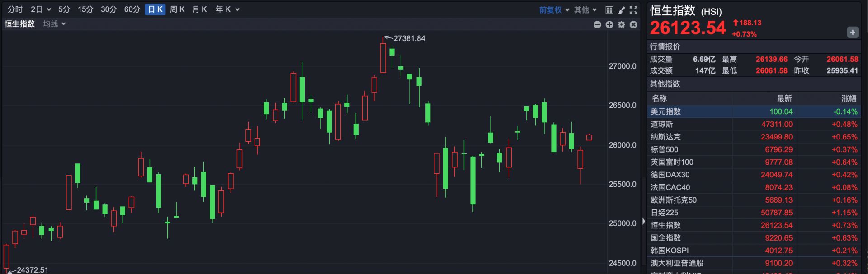The width and height of the screenshot is (868, 274).
Task: Zoom in the chart with plus icon
Action: point(609,25)
